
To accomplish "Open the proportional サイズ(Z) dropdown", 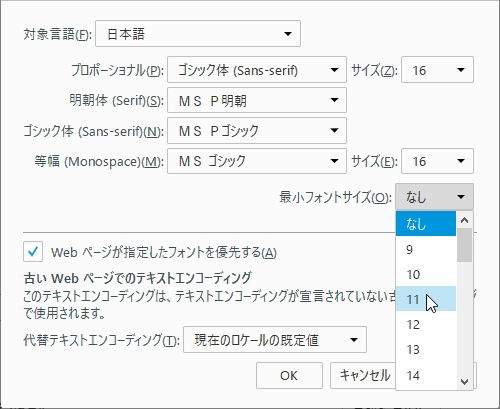I will tap(437, 70).
